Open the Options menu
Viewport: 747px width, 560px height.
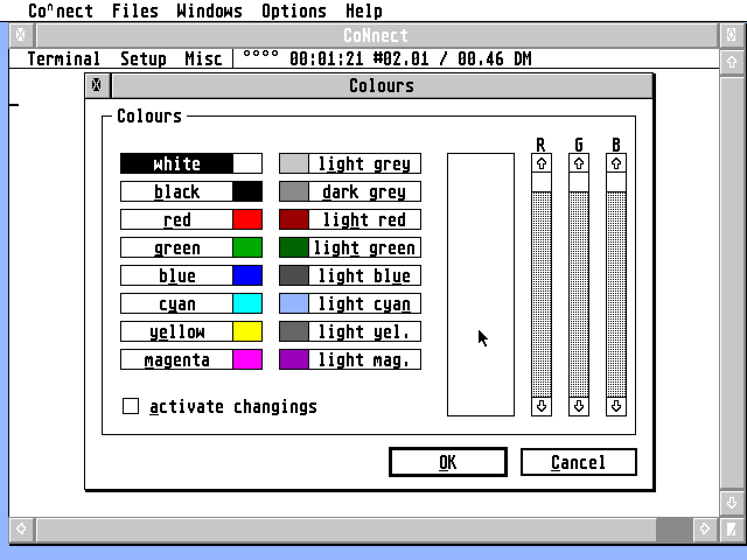pos(294,10)
